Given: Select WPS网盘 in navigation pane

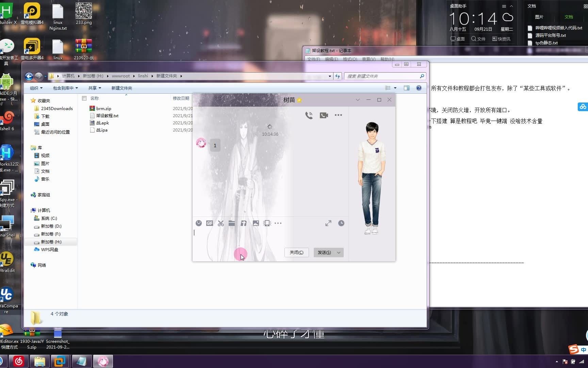Looking at the screenshot, I should click(46, 249).
